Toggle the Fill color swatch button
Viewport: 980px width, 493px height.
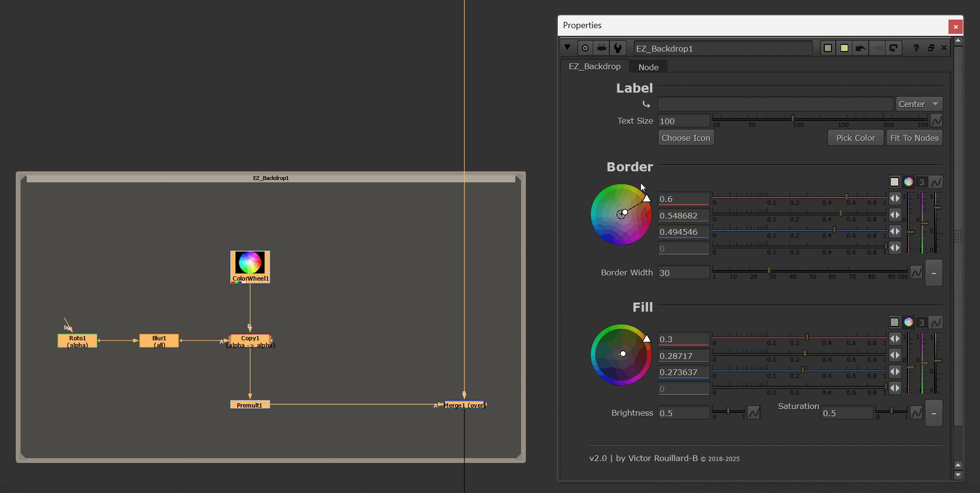click(x=894, y=322)
